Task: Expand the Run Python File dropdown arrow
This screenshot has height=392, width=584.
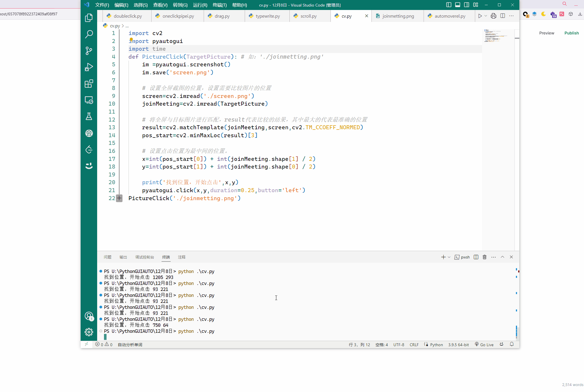Action: [486, 16]
